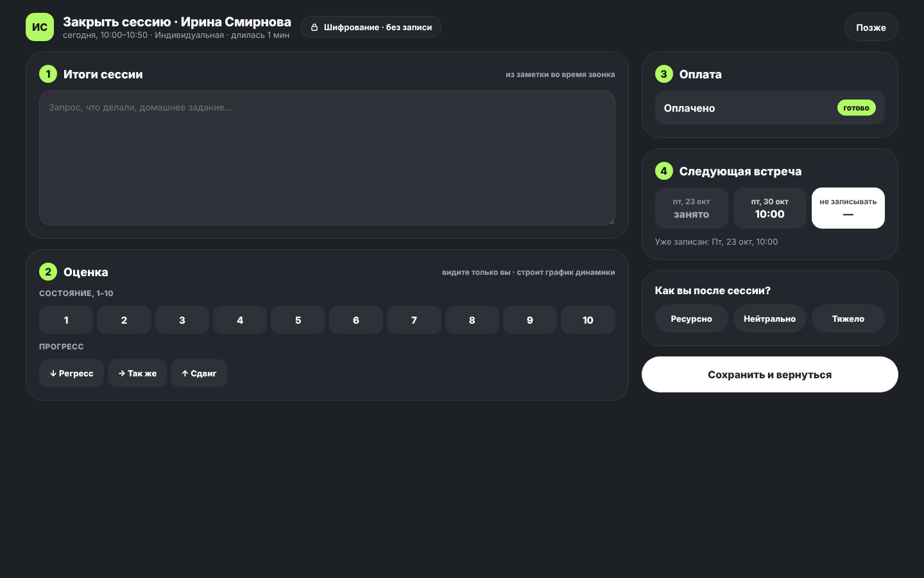Select state rating 2
The width and height of the screenshot is (924, 578).
tap(124, 320)
